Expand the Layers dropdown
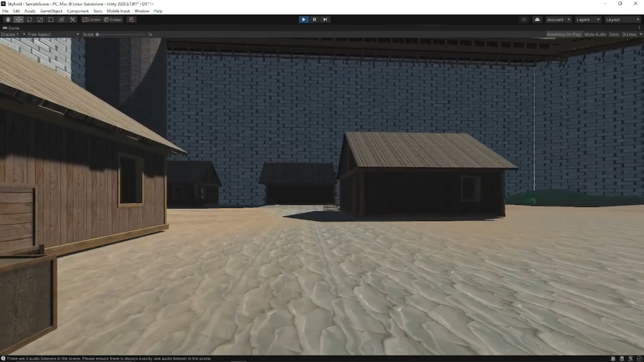Screen dimensions: 644x362 (588, 20)
